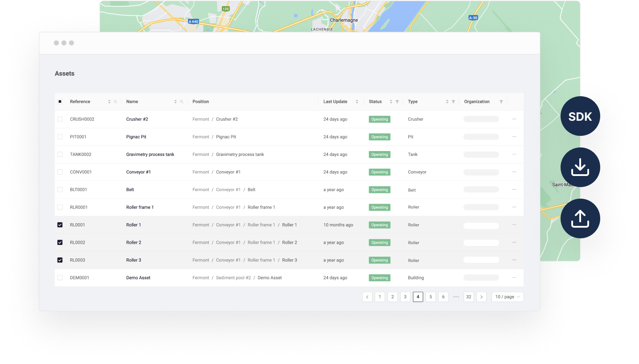Go to page 5 in pagination
Image resolution: width=639 pixels, height=364 pixels.
tap(430, 297)
